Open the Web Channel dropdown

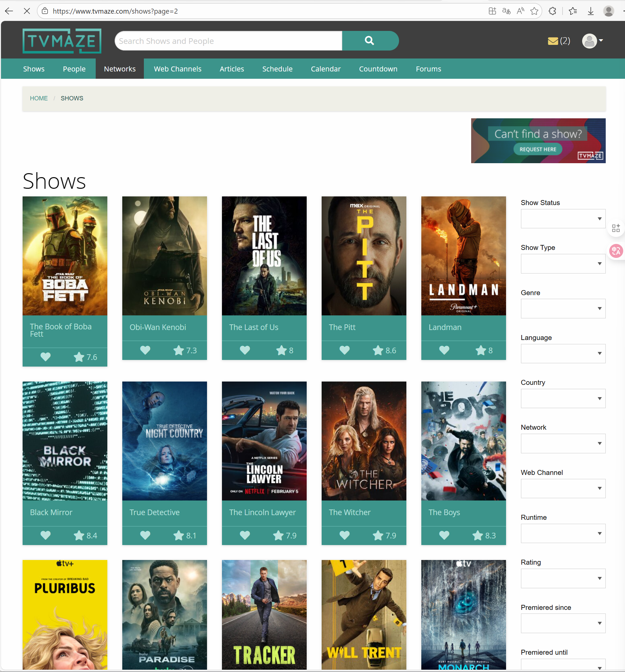tap(563, 489)
